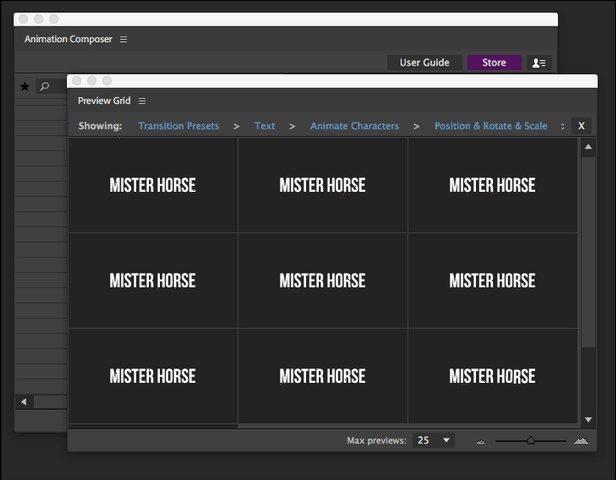Navigate to Transition Presets breadcrumb
Image resolution: width=616 pixels, height=480 pixels.
click(x=178, y=126)
